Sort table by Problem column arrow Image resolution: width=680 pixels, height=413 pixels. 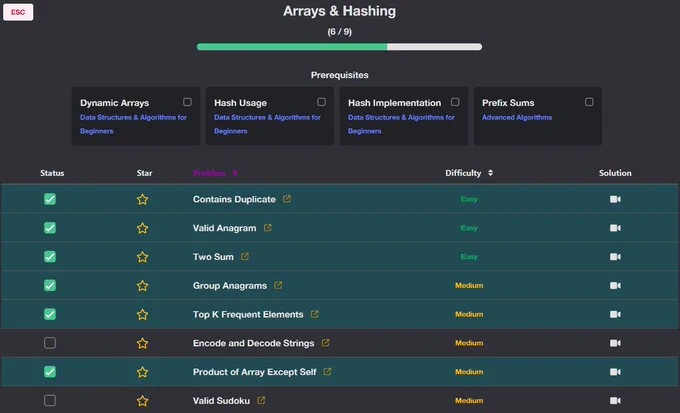[x=235, y=173]
